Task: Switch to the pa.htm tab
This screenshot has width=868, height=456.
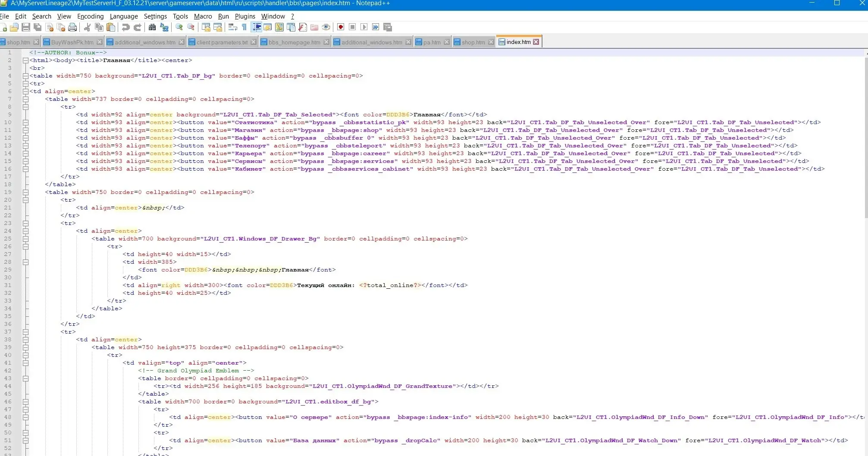Action: point(432,42)
